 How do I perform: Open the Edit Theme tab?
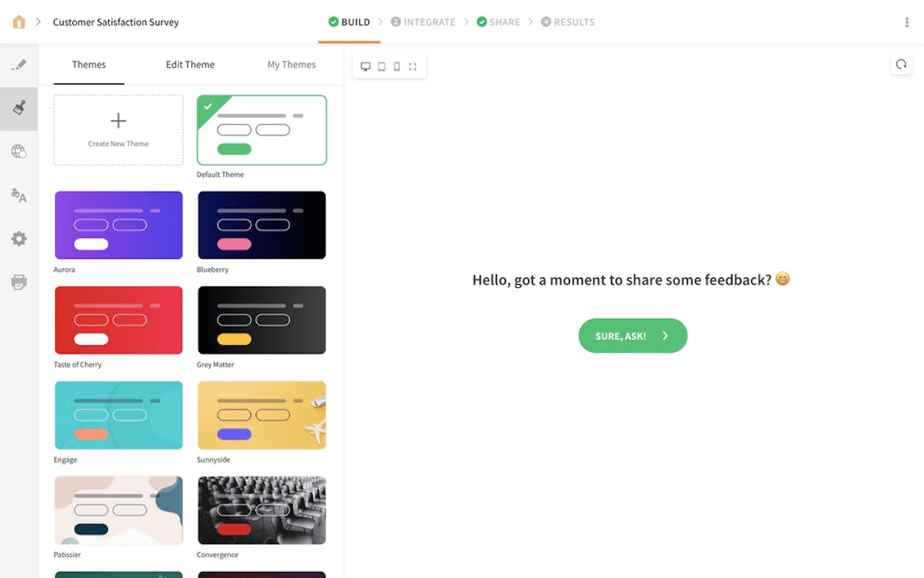(x=190, y=65)
